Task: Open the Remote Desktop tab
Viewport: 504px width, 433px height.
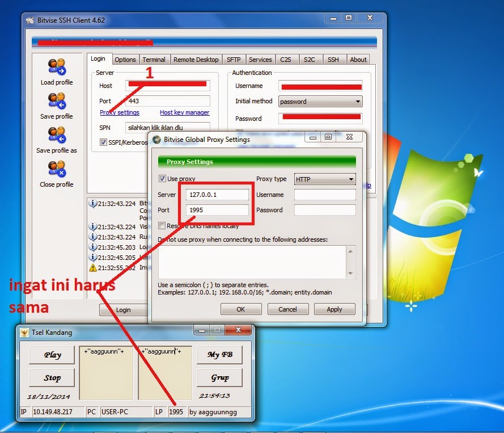Action: 196,60
